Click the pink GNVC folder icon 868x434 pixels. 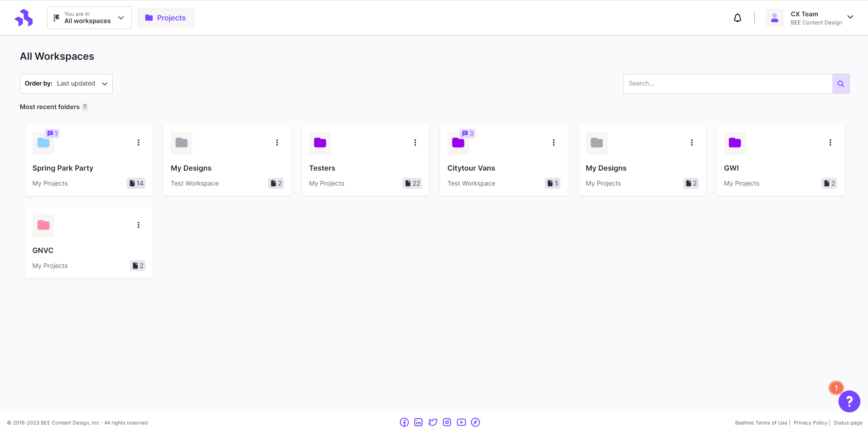point(43,225)
